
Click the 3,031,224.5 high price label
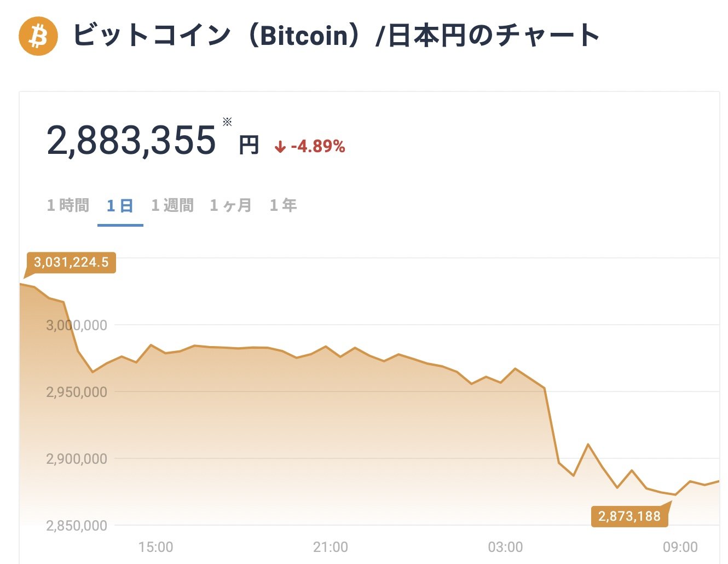pos(71,262)
